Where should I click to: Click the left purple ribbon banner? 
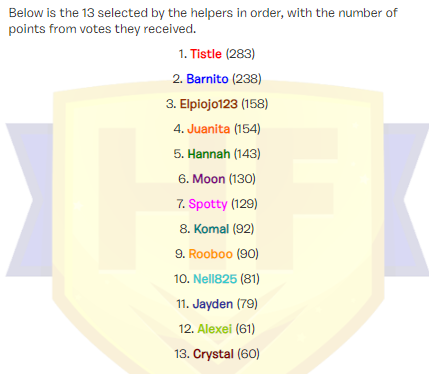point(29,200)
